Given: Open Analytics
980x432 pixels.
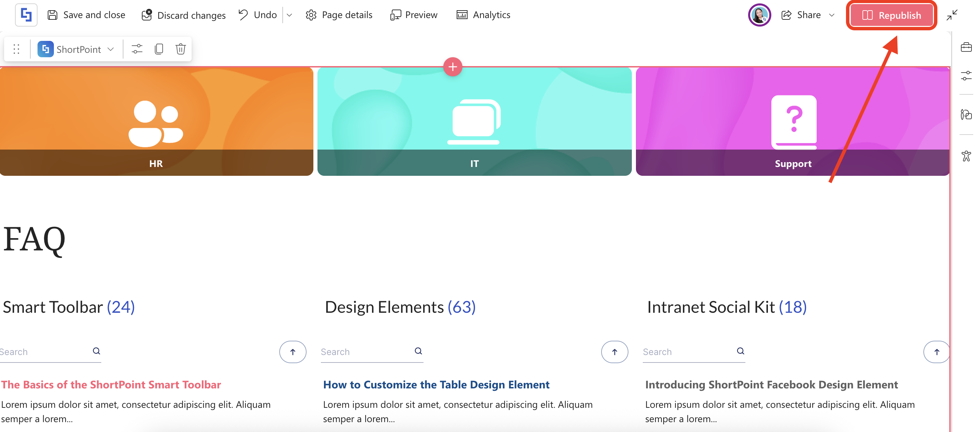Looking at the screenshot, I should (483, 15).
